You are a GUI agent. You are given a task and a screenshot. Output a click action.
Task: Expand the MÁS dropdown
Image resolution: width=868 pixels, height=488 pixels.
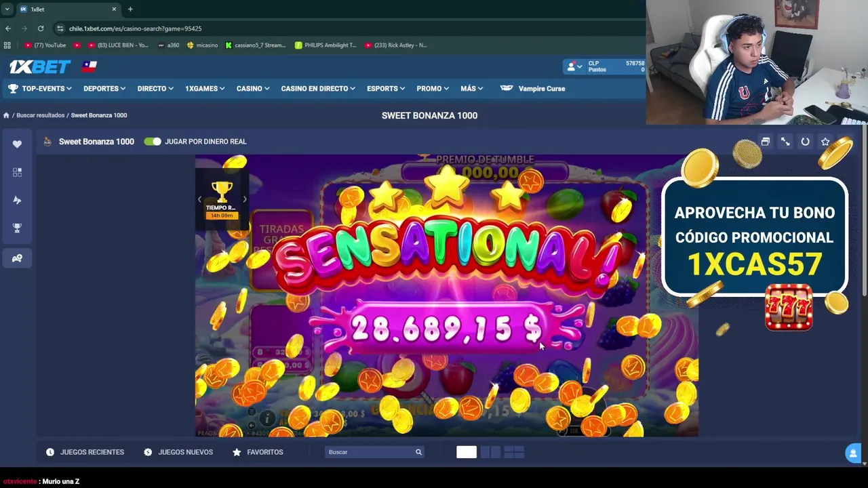[472, 89]
